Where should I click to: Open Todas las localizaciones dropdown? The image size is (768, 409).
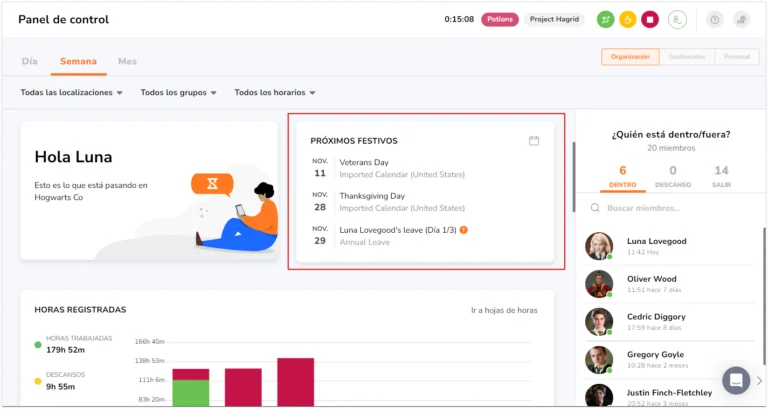tap(71, 93)
